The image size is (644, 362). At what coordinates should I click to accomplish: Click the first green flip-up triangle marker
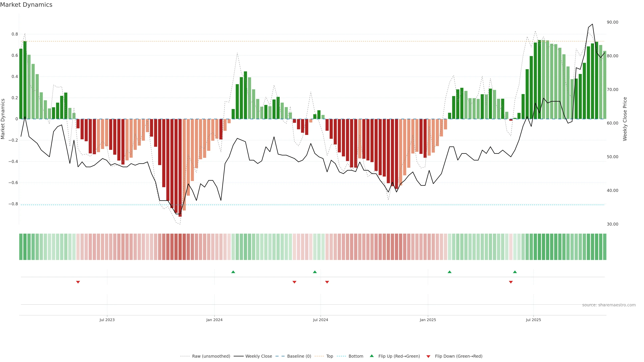pos(233,272)
